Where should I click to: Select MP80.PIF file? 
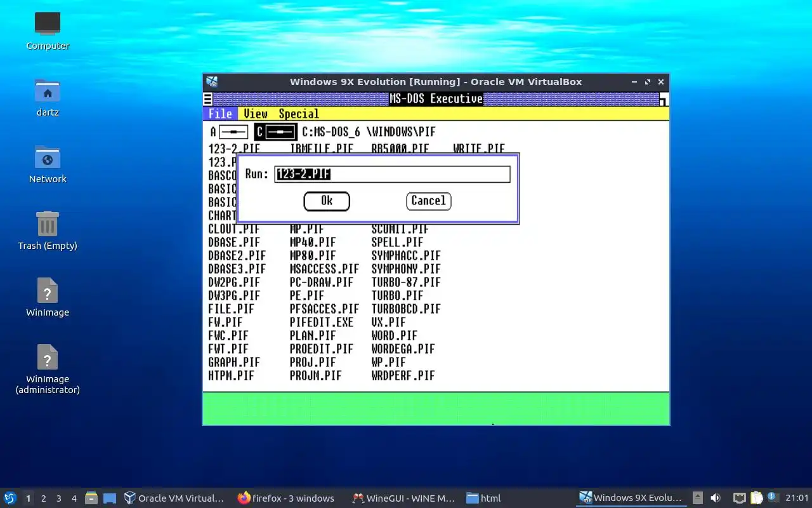pyautogui.click(x=313, y=255)
